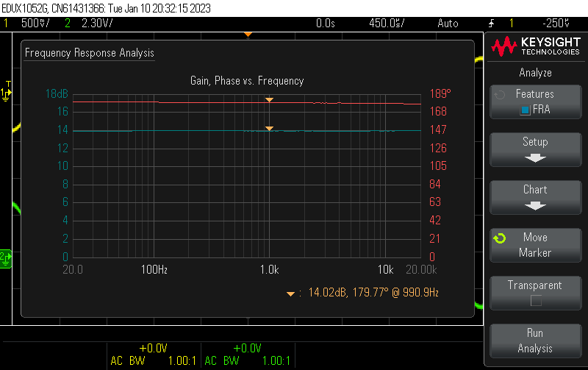Toggle the FRA feature checkbox
This screenshot has width=588, height=370.
tap(525, 110)
